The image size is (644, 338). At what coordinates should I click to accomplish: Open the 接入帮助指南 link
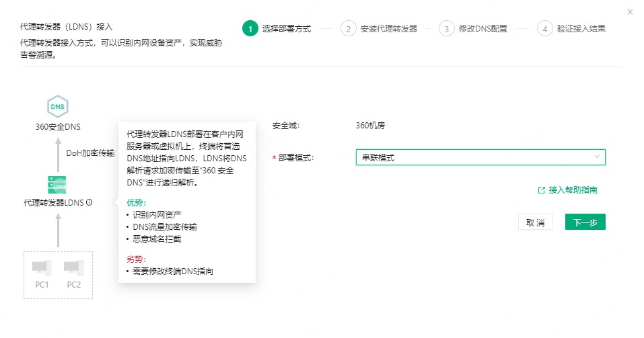click(573, 190)
